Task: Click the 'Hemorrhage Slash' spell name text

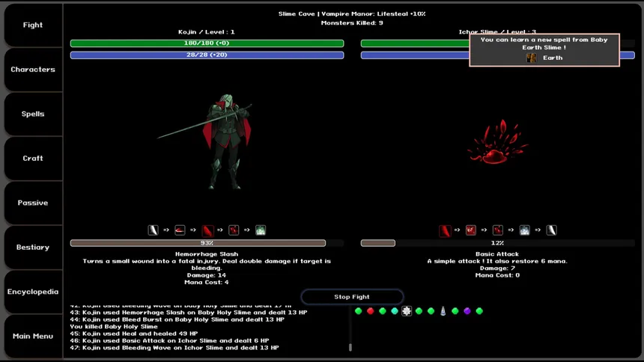Action: click(207, 254)
